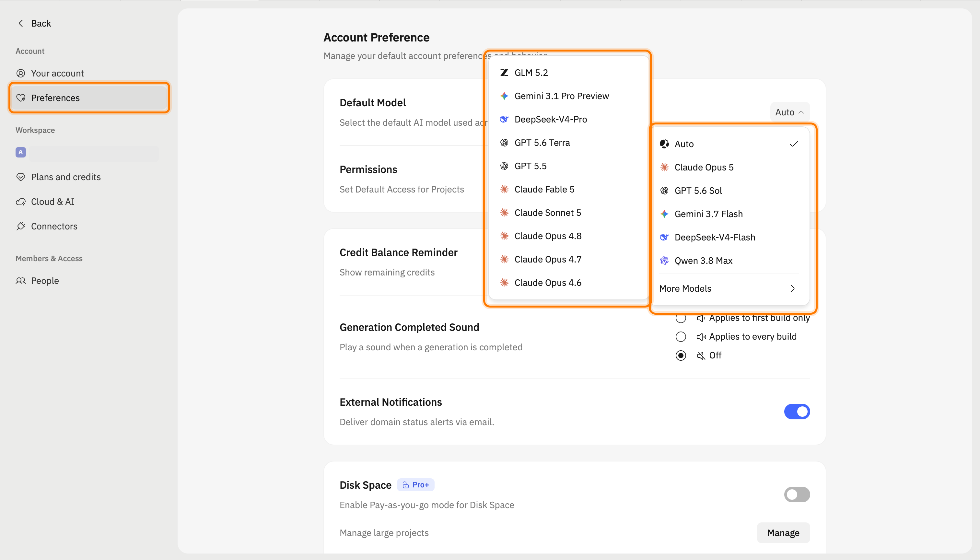Click the Generation Completed Sound heading
Screen dimensions: 980x560
coord(409,327)
